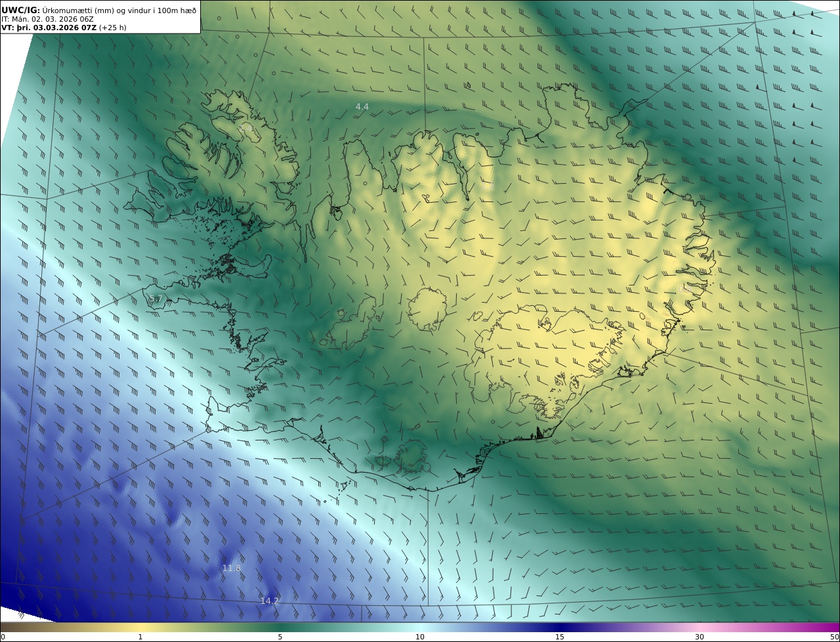Screen dimensions: 840x642
Task: Click the colorbar tick label 30
Action: [x=700, y=637]
